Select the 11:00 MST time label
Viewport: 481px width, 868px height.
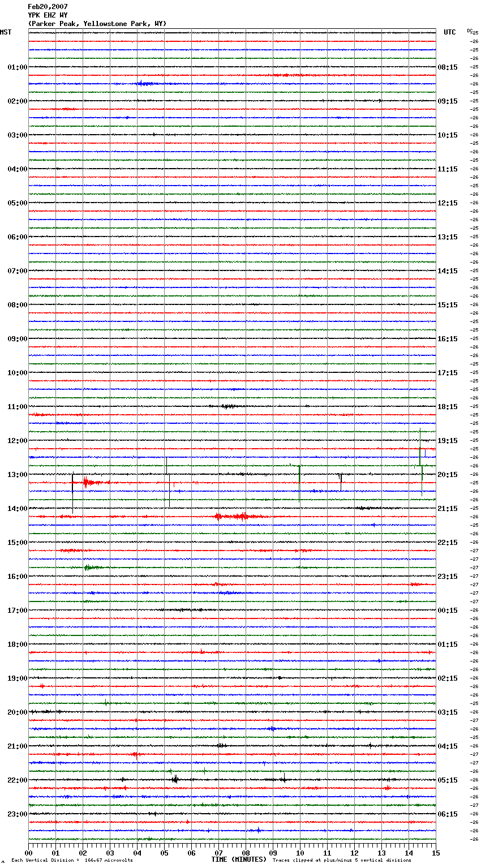point(18,407)
